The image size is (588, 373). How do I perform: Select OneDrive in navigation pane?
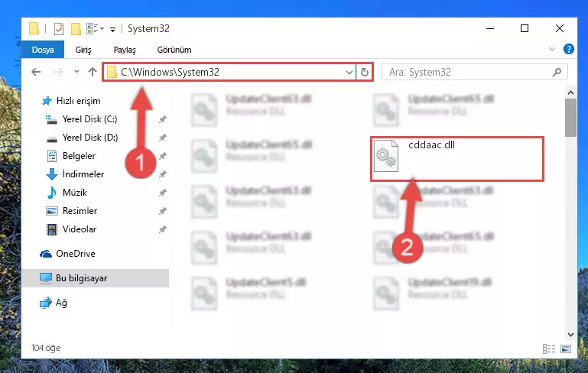[x=75, y=254]
